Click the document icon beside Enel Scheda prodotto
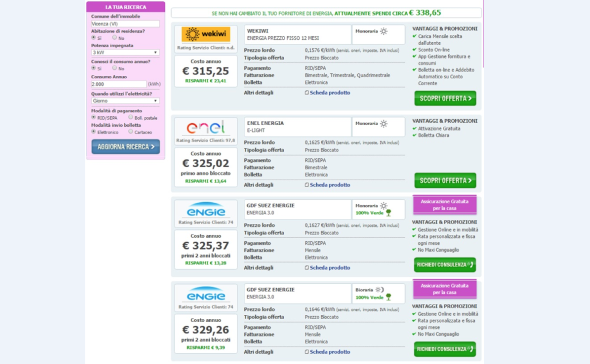 (307, 185)
